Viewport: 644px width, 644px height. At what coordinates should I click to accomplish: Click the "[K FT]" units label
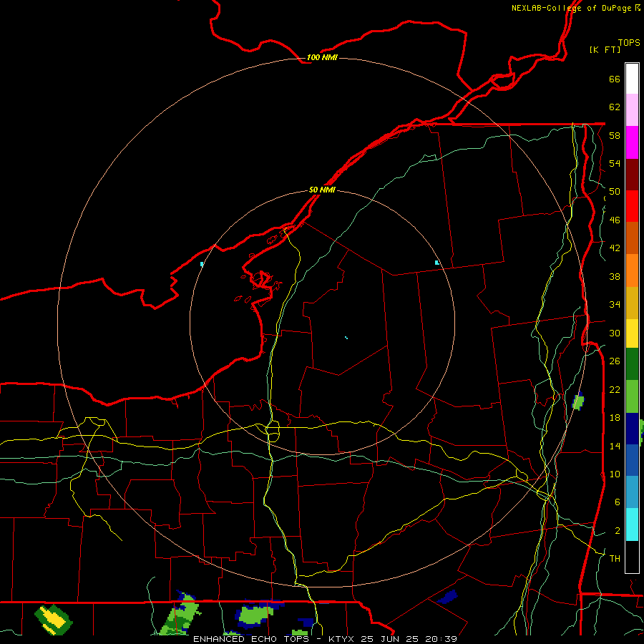pyautogui.click(x=605, y=49)
